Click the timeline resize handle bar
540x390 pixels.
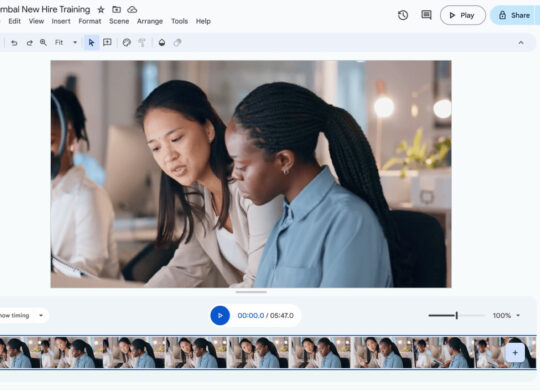(x=251, y=292)
